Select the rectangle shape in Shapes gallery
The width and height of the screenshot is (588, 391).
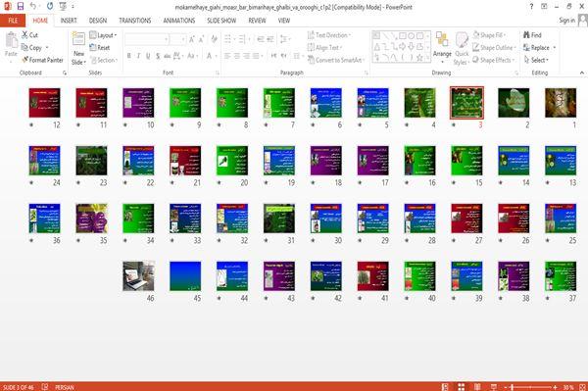point(403,36)
